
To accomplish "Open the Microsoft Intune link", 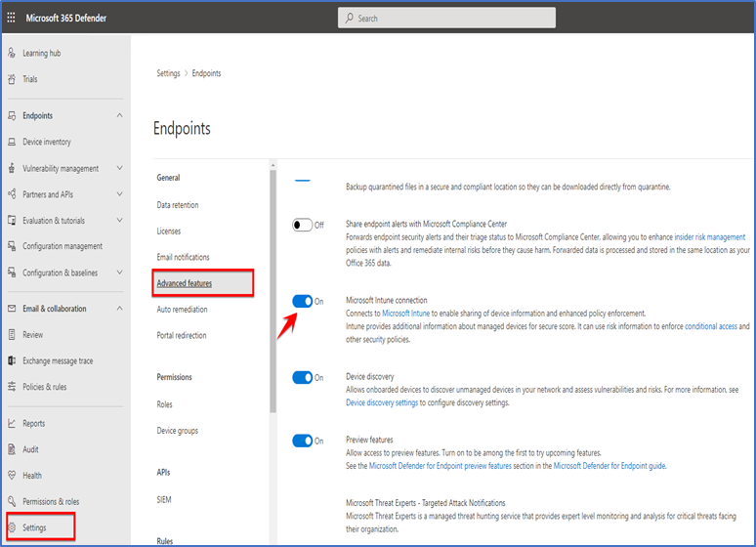I will [x=406, y=313].
